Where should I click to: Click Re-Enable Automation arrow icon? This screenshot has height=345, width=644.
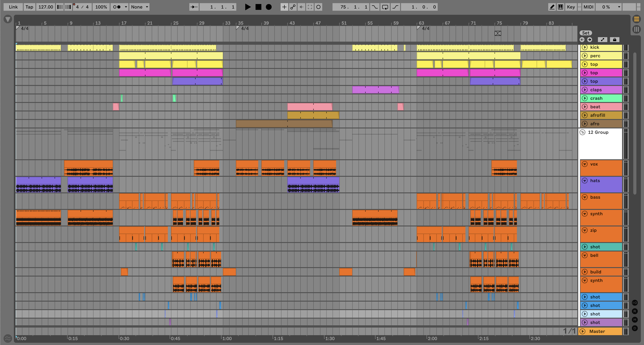coord(301,7)
